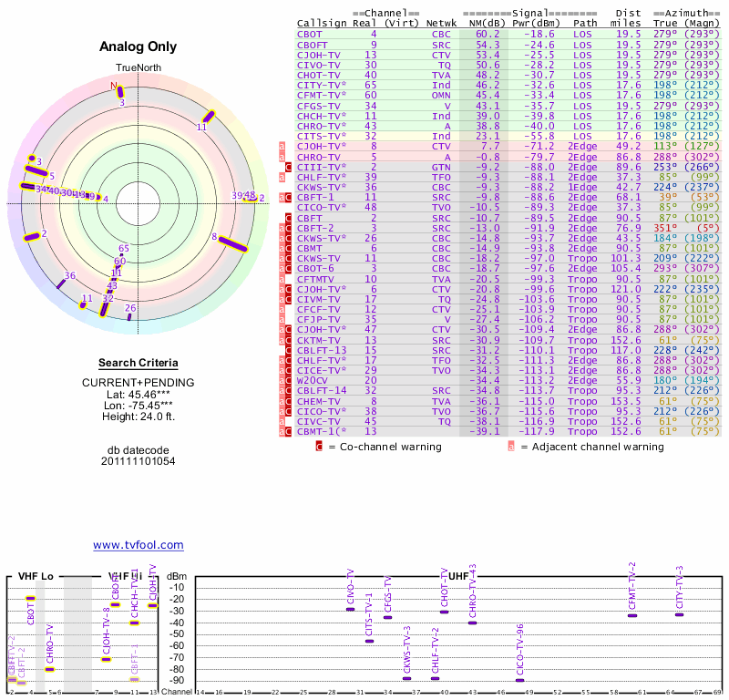Click the pink adjacent channel legend icon
The image size is (729, 700).
[x=511, y=447]
